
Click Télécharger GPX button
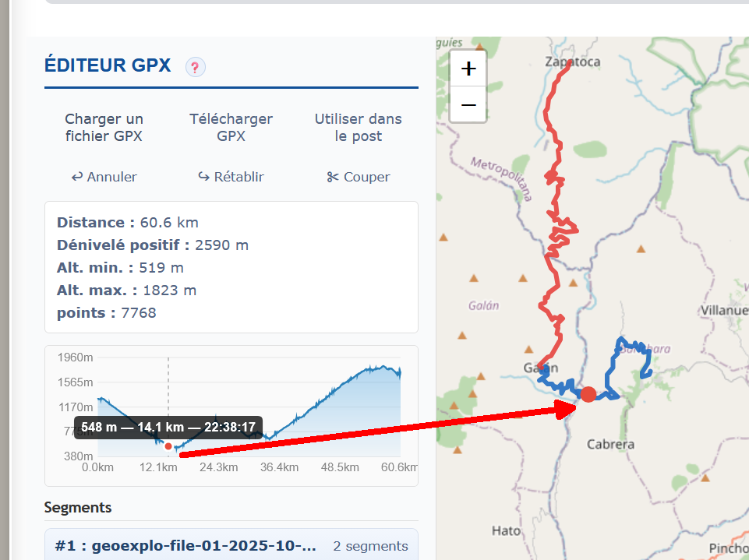point(231,128)
